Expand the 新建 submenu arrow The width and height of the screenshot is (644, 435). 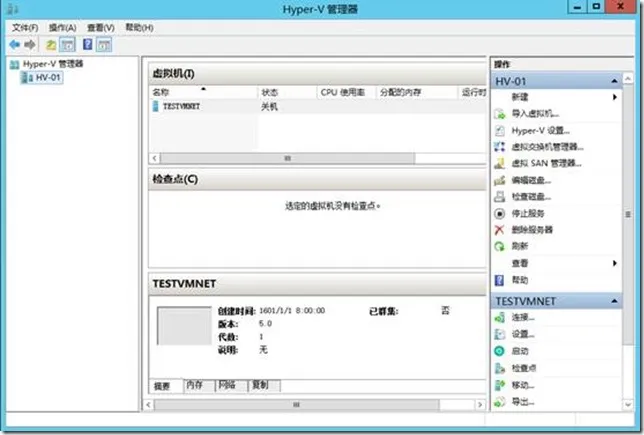[x=615, y=97]
